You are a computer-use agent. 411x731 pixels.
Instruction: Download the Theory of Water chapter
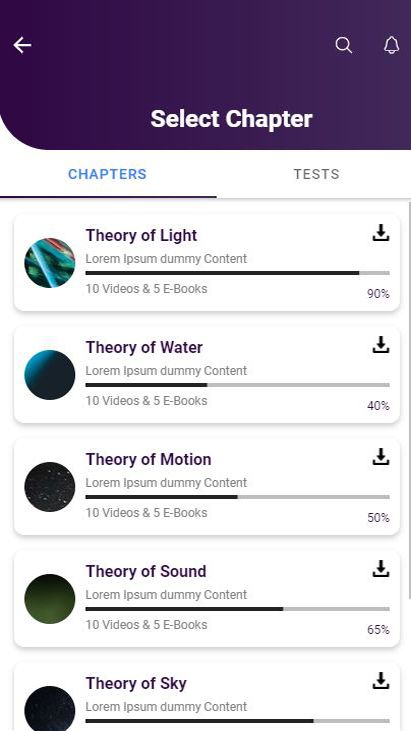click(381, 345)
